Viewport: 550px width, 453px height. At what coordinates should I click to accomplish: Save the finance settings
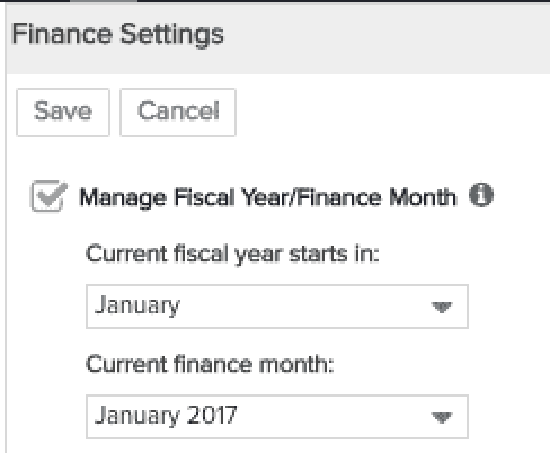tap(63, 112)
